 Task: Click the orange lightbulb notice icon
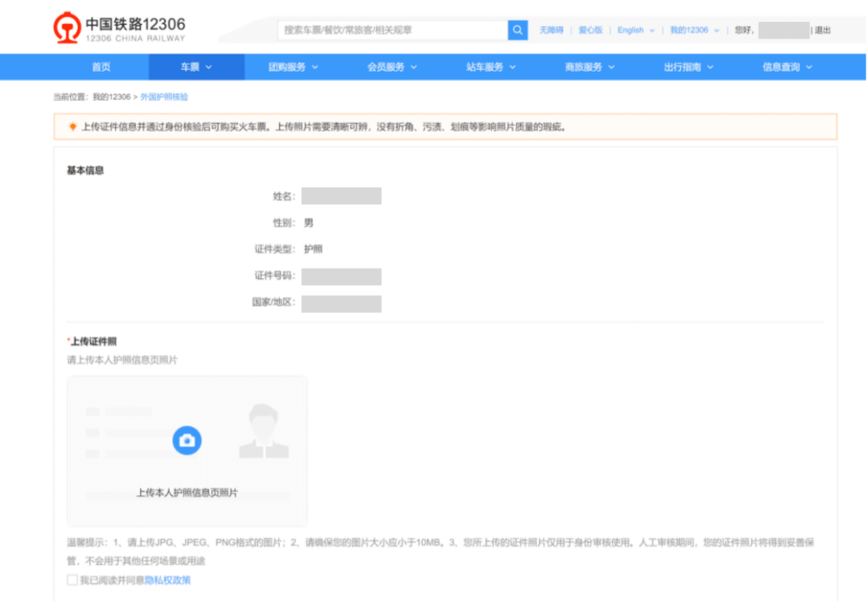point(72,127)
